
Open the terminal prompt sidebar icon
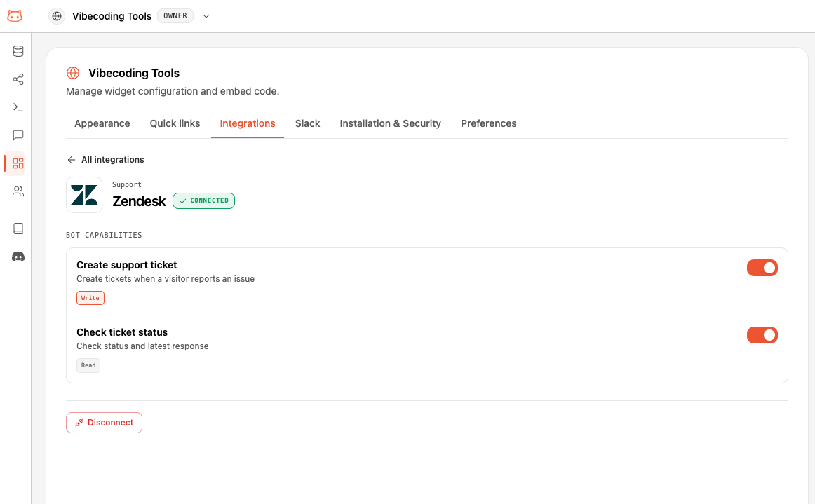pyautogui.click(x=18, y=107)
